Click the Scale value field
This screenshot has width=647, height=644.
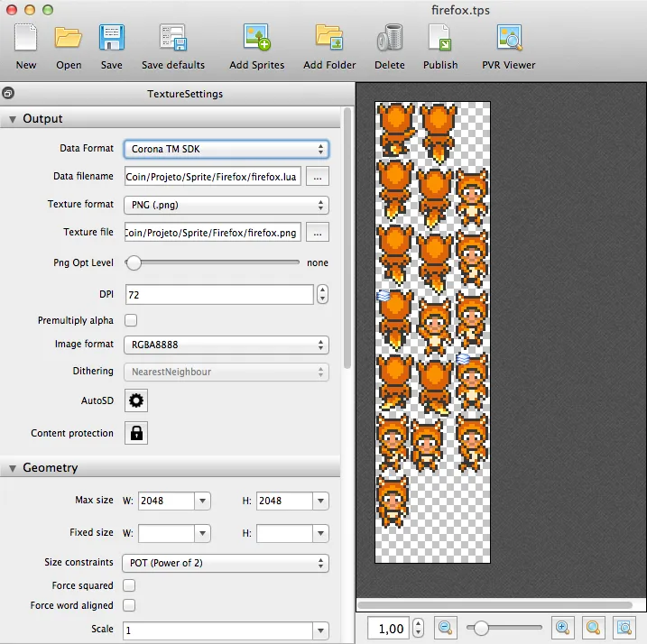point(217,630)
